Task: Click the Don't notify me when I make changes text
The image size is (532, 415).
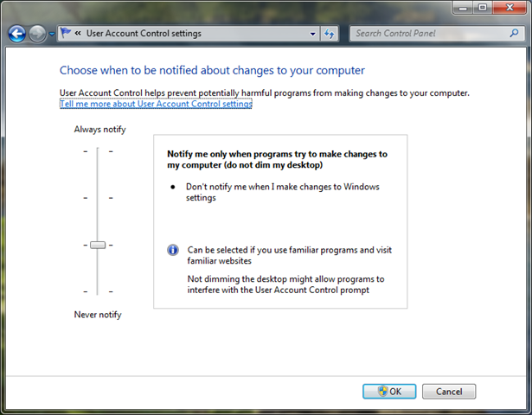Action: (x=282, y=192)
